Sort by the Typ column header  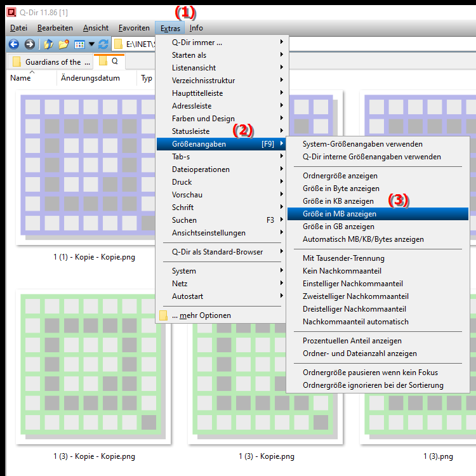pos(147,78)
